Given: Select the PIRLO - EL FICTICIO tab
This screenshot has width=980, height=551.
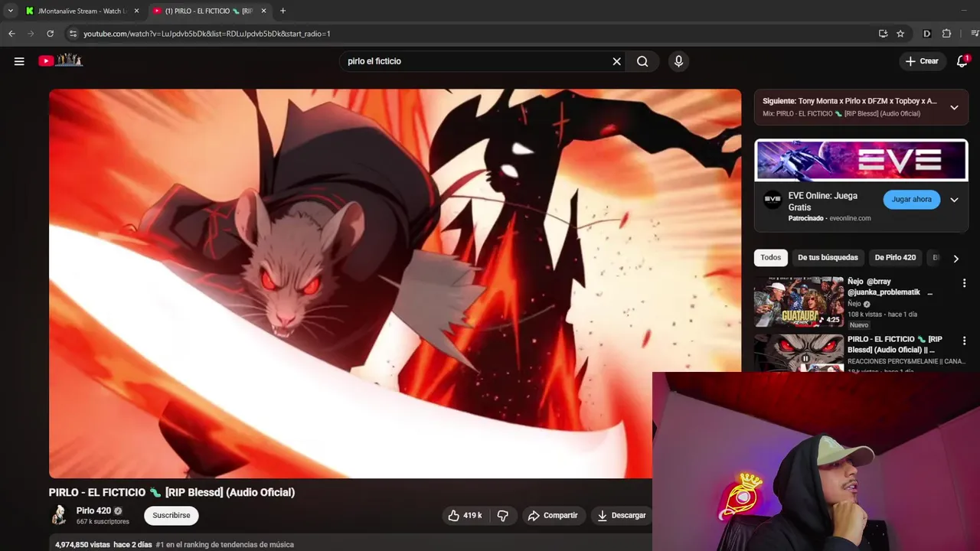Looking at the screenshot, I should [209, 11].
